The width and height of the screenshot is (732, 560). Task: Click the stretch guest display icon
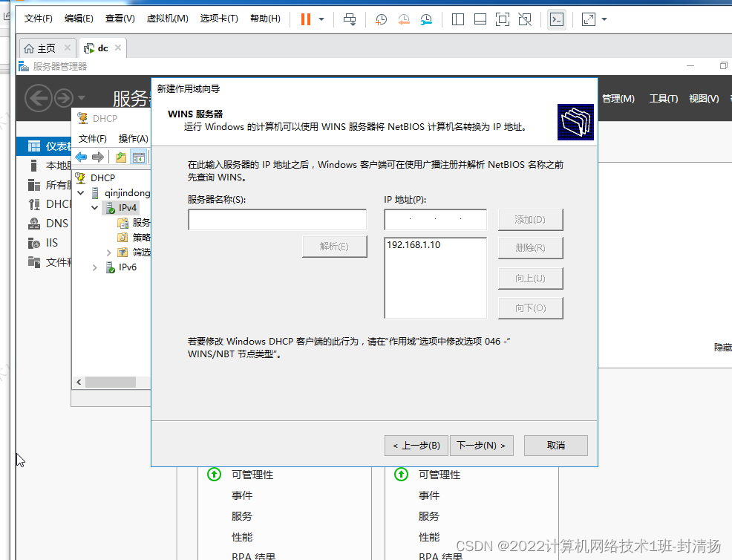click(588, 19)
